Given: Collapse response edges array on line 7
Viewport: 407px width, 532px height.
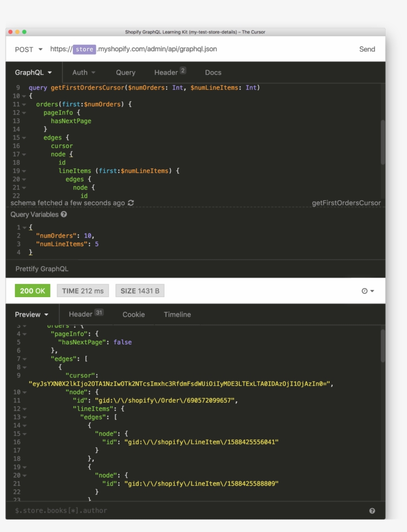Looking at the screenshot, I should coord(24,359).
